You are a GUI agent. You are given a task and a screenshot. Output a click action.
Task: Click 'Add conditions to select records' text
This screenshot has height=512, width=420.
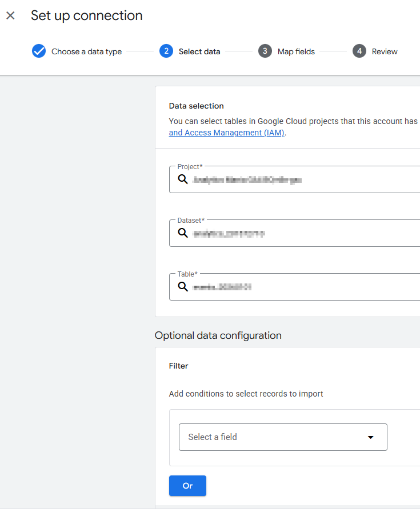[246, 394]
